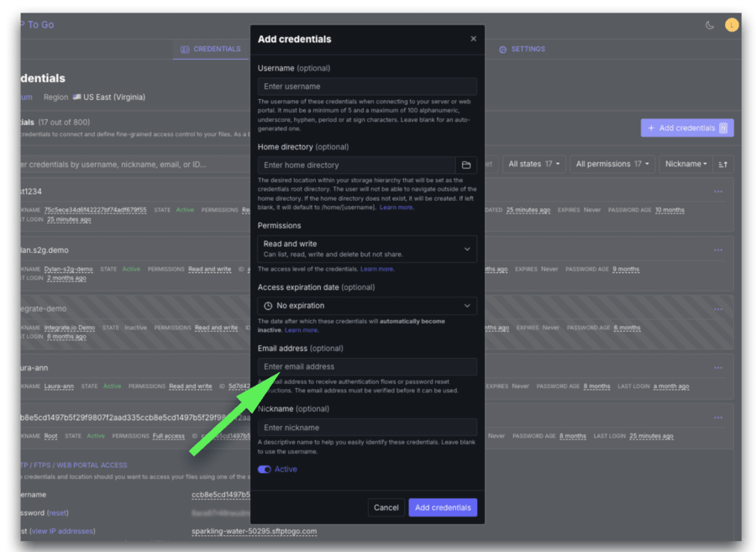The height and width of the screenshot is (552, 756).
Task: Expand the Permissions Read and write dropdown
Action: [x=367, y=249]
